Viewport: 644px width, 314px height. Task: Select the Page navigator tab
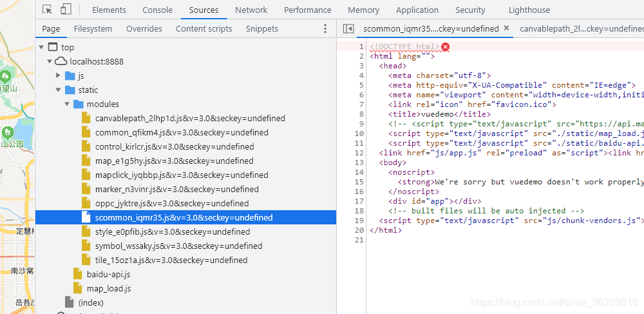tap(51, 29)
